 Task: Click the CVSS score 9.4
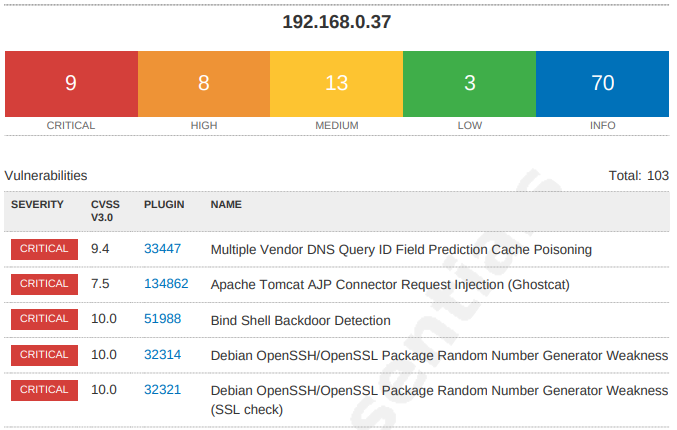pyautogui.click(x=100, y=249)
